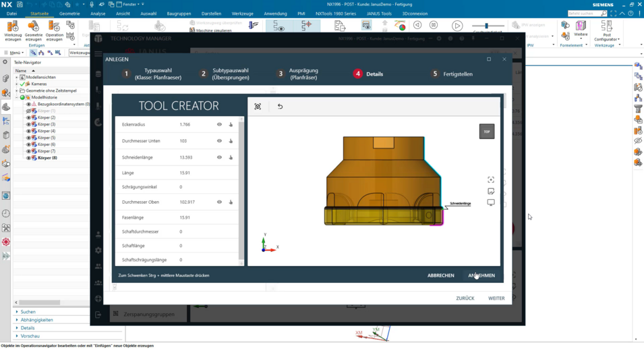Screen dimensions: 644x349
Task: Toggle visibility of Körper (6)
Action: tap(29, 144)
